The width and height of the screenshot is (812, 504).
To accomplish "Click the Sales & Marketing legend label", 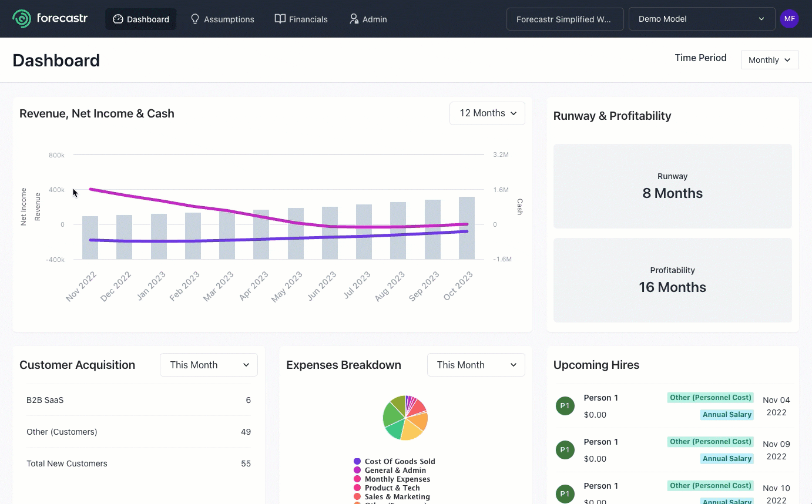I will (x=398, y=497).
